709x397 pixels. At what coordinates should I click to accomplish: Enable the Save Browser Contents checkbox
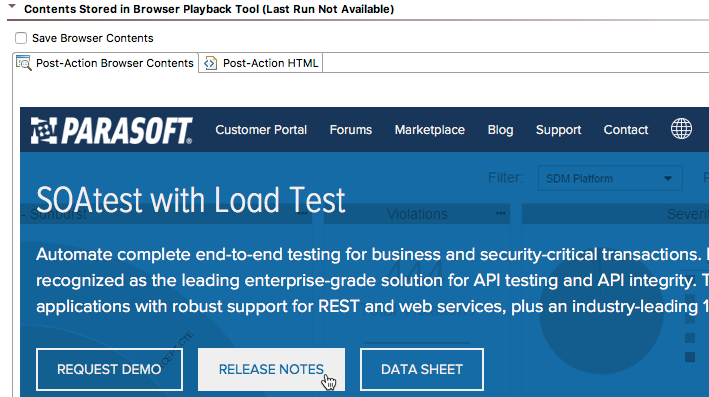pos(21,38)
